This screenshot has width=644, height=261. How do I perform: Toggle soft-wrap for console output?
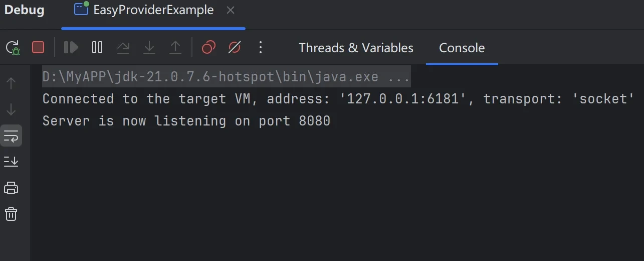pyautogui.click(x=11, y=136)
